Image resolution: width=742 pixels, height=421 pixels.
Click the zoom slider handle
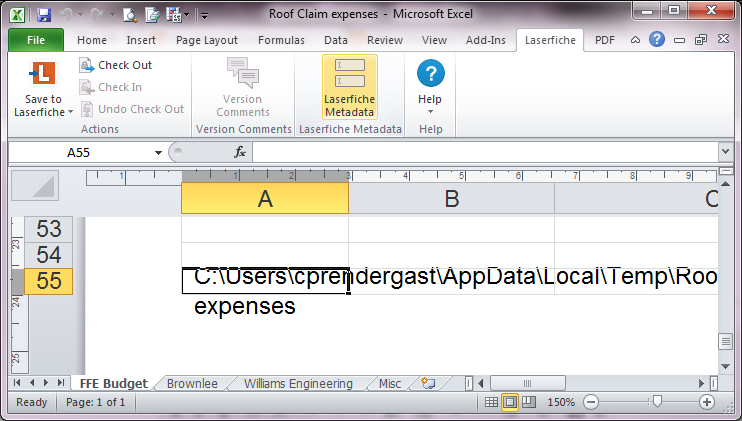click(x=657, y=402)
